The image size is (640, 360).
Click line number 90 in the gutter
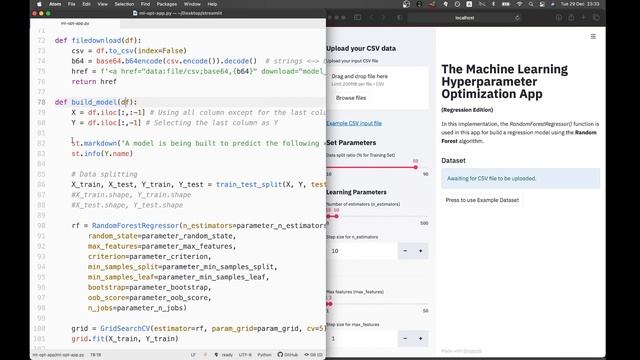(x=41, y=225)
